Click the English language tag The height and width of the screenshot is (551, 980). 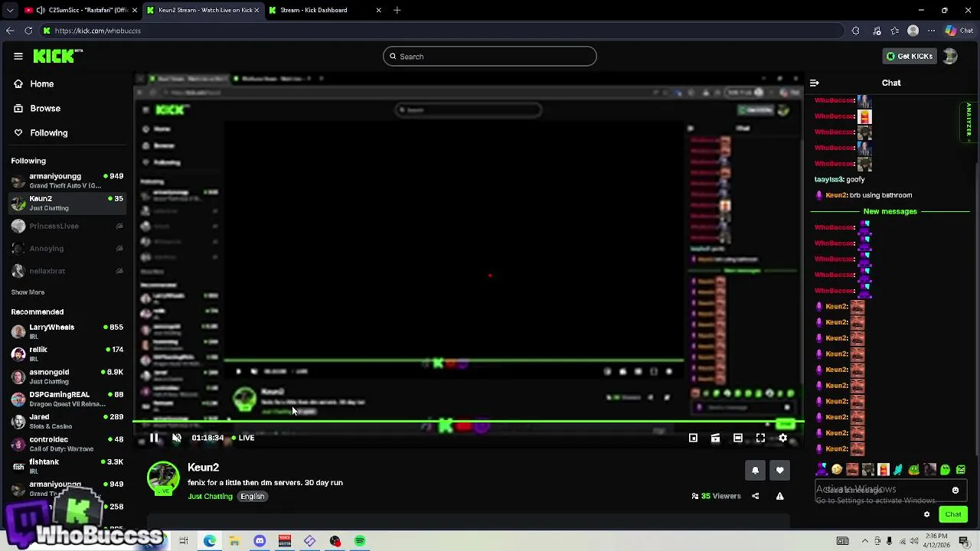(252, 497)
